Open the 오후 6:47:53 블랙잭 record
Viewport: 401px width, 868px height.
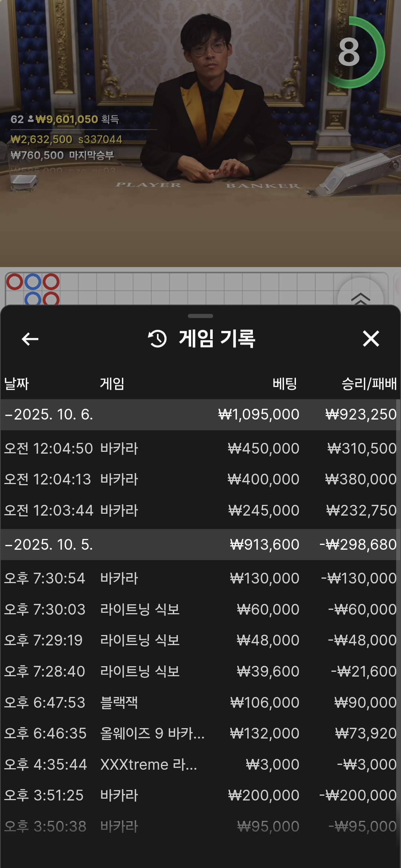coord(200,703)
